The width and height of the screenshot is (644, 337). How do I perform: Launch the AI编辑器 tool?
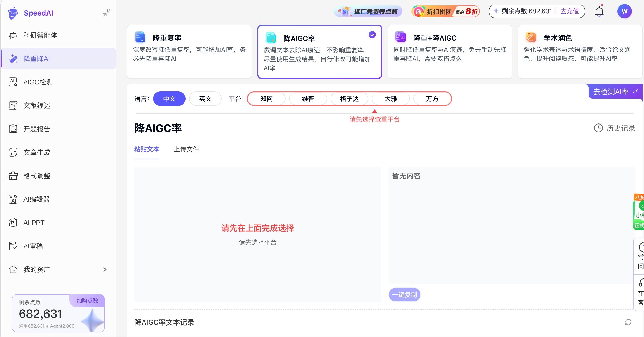[37, 199]
